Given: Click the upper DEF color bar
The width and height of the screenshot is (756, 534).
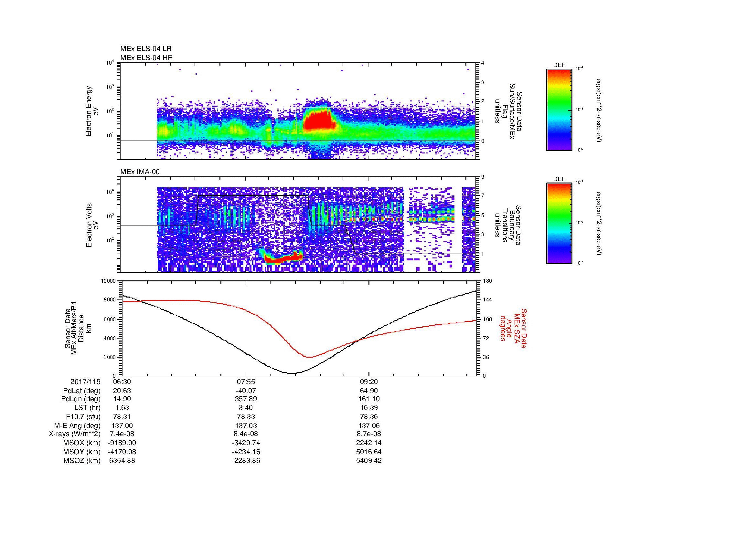Looking at the screenshot, I should [x=559, y=110].
